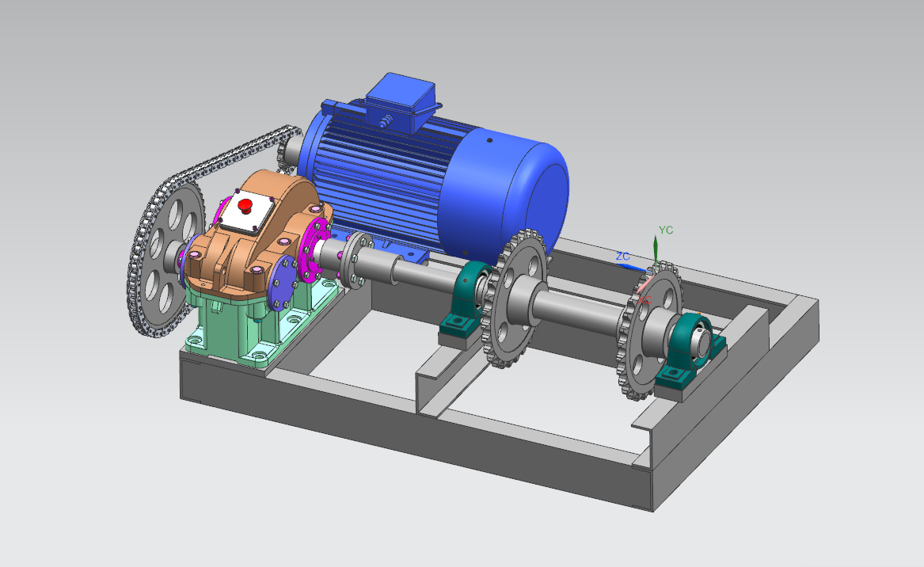Click the red breather plug on gearbox
Viewport: 924px width, 567px height.
click(245, 206)
